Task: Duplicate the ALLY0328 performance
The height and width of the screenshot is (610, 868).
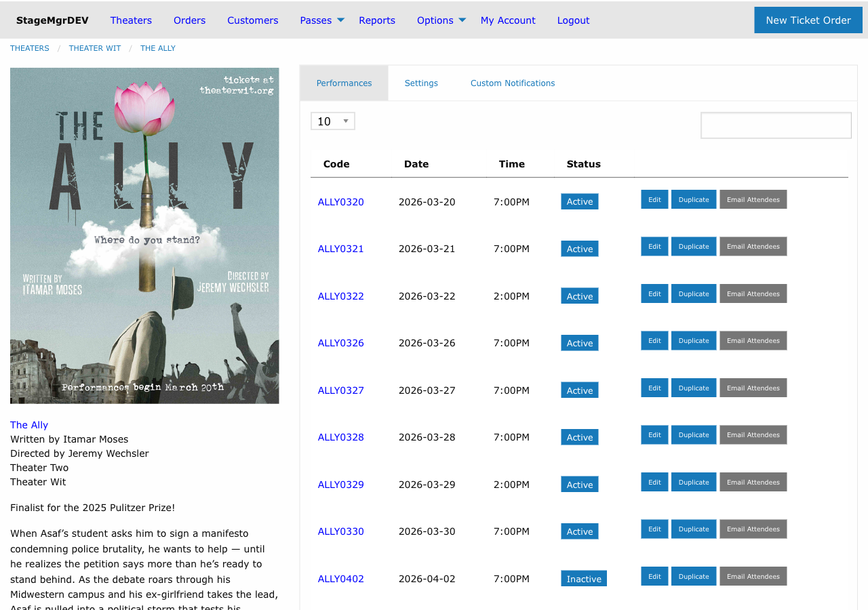Action: pos(694,435)
